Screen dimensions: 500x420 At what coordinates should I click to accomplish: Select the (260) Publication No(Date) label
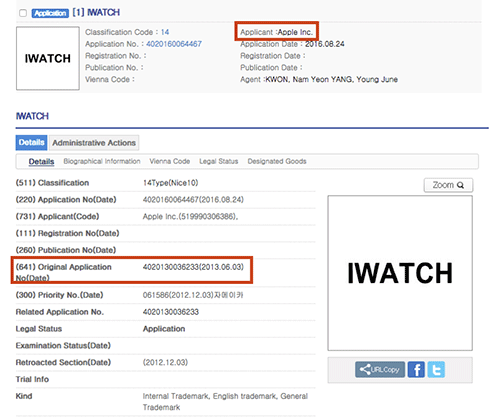(66, 250)
